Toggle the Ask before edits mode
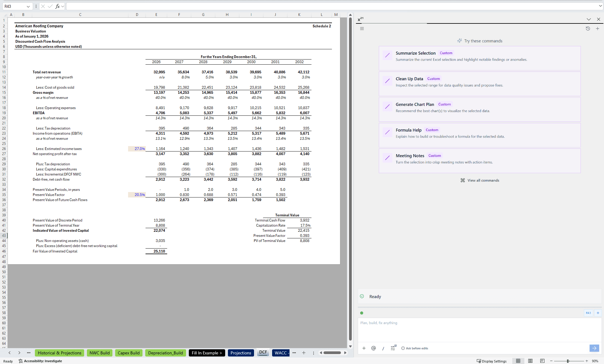 (x=415, y=348)
